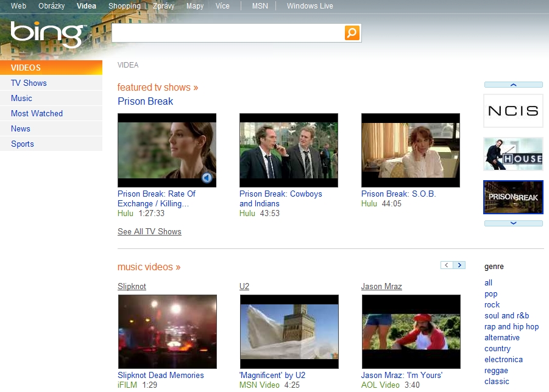
Task: Click the Bing search input field
Action: pyautogui.click(x=228, y=33)
